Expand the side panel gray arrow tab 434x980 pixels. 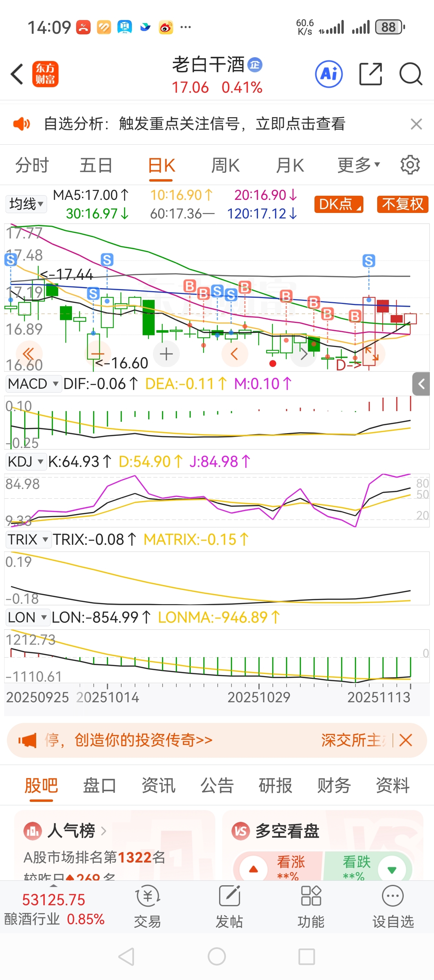(x=421, y=384)
